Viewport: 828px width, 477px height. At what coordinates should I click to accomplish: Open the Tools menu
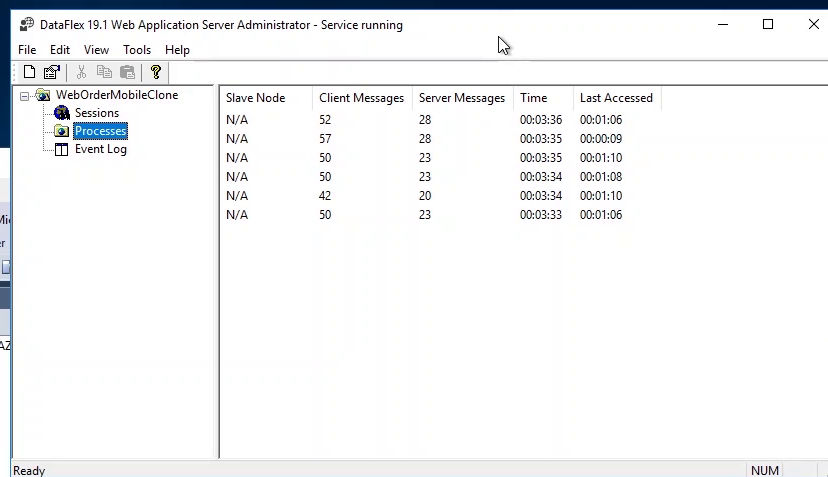(137, 50)
